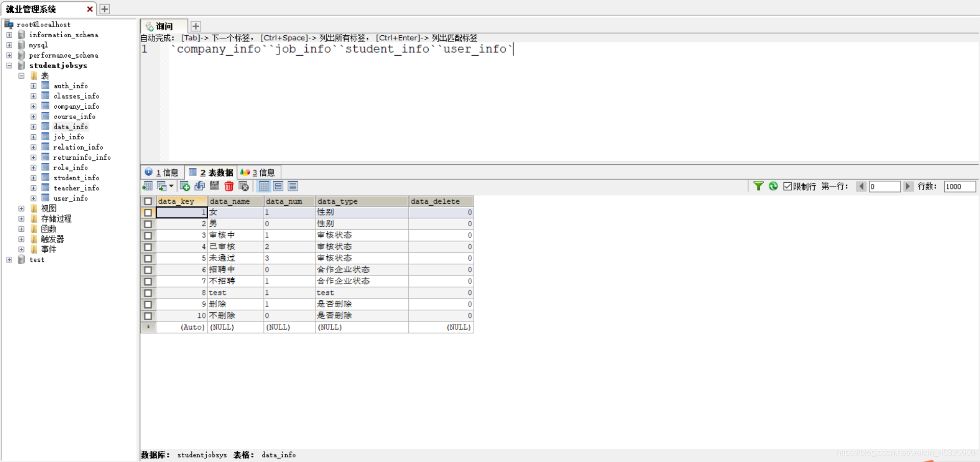Expand the performance_schema database node
Screen dimensions: 980x462
point(9,55)
